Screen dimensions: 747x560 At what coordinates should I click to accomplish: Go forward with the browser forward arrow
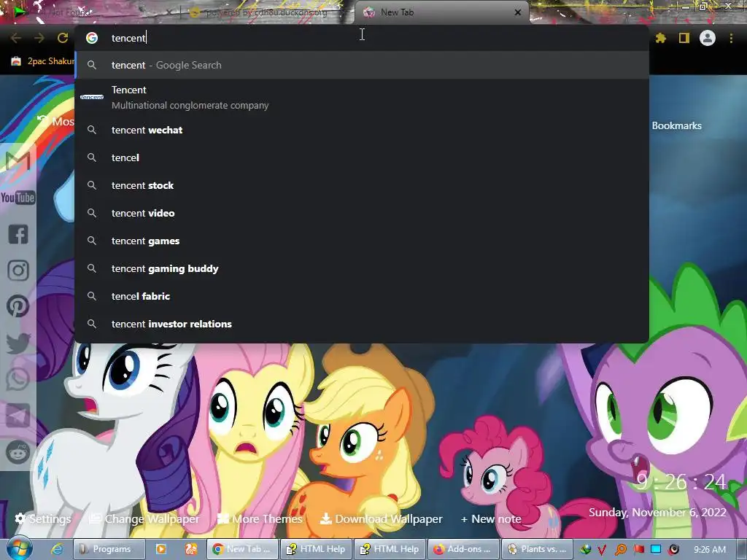(x=39, y=38)
